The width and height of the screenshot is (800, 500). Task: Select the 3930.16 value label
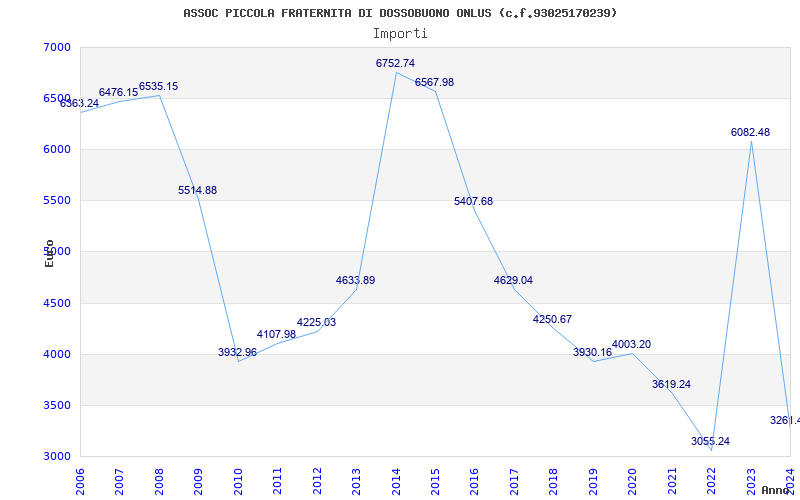coord(592,352)
